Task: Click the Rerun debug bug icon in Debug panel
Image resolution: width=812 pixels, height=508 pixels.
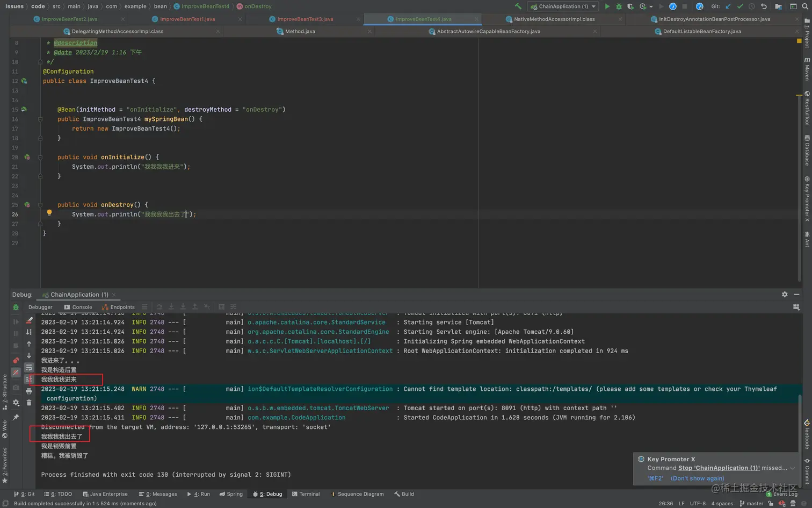Action: 16,307
